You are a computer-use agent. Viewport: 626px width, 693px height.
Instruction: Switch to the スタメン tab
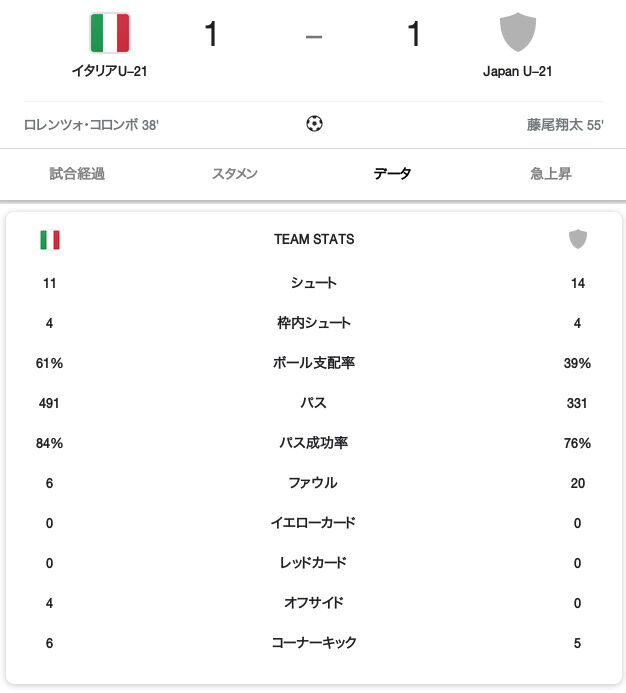coord(235,174)
